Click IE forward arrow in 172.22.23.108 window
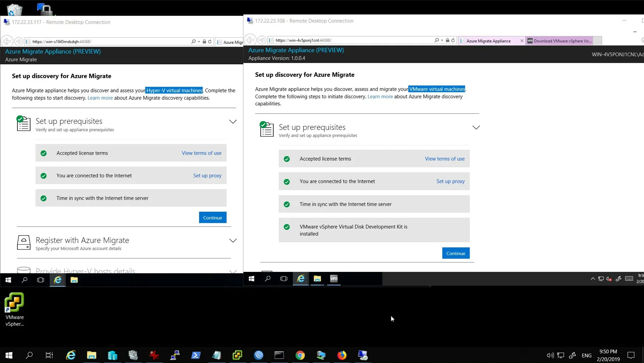Image resolution: width=644 pixels, height=363 pixels. point(262,40)
